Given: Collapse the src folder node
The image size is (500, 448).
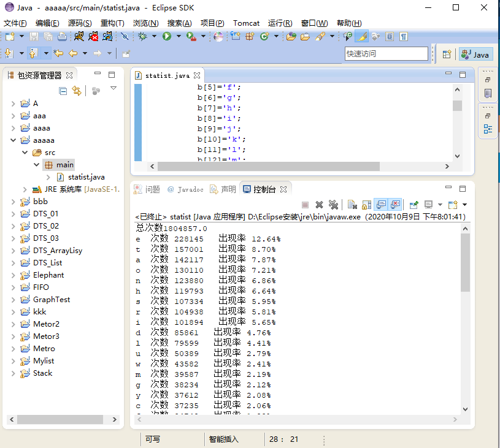Looking at the screenshot, I should (25, 153).
